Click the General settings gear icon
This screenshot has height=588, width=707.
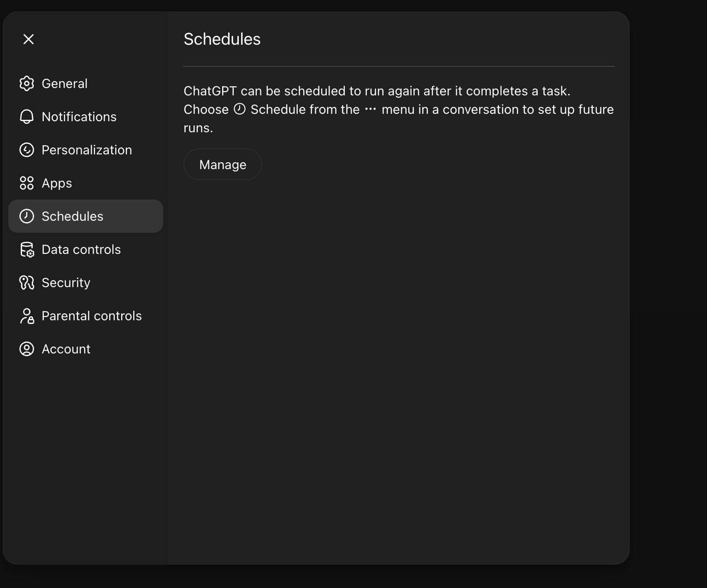click(x=27, y=83)
